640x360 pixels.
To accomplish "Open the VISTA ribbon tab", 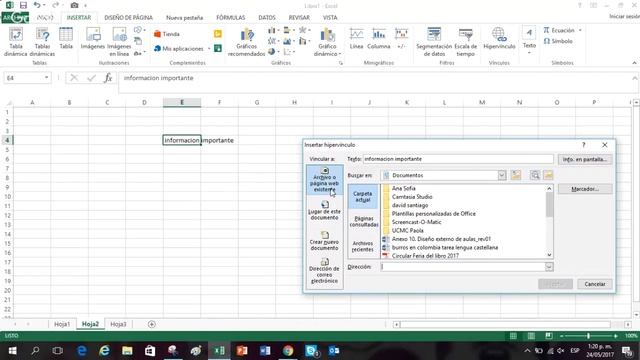I will point(330,18).
